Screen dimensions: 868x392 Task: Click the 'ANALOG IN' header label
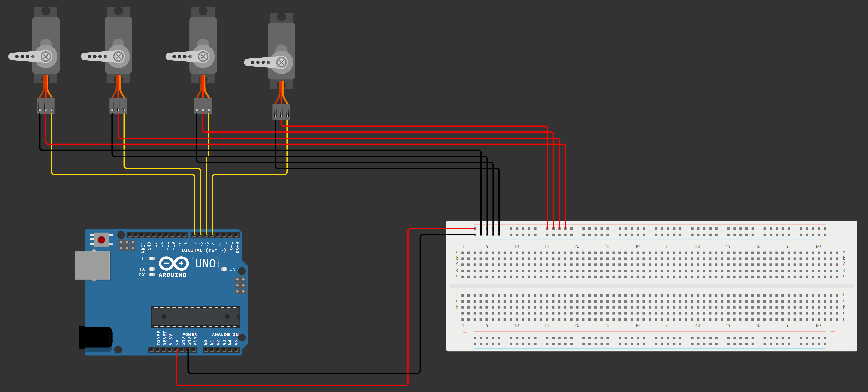225,334
